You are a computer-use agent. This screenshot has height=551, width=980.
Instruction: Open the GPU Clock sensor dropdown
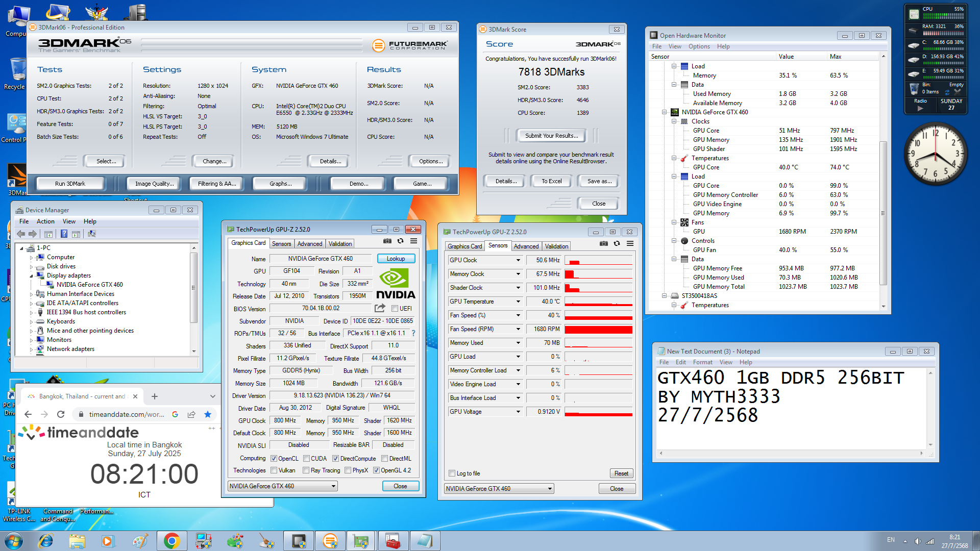click(518, 260)
